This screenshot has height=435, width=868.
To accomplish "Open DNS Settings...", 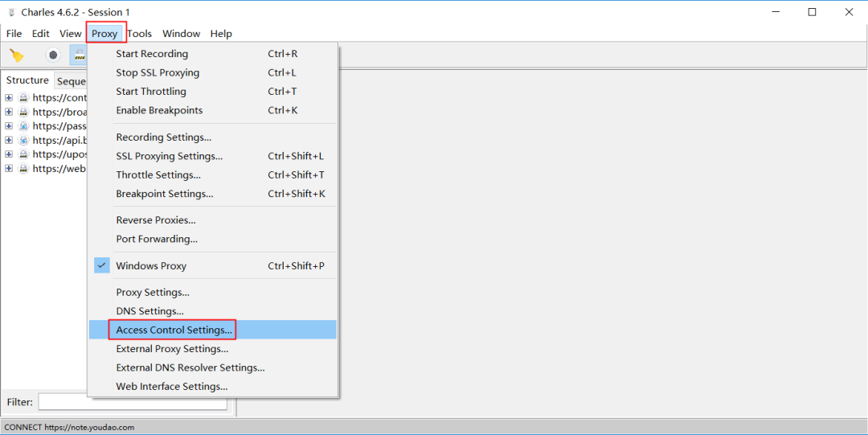I will click(212, 311).
